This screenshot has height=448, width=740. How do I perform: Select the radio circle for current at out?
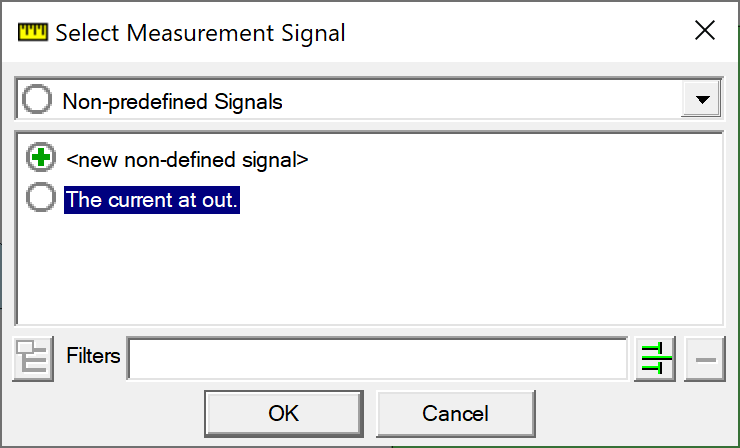coord(41,199)
